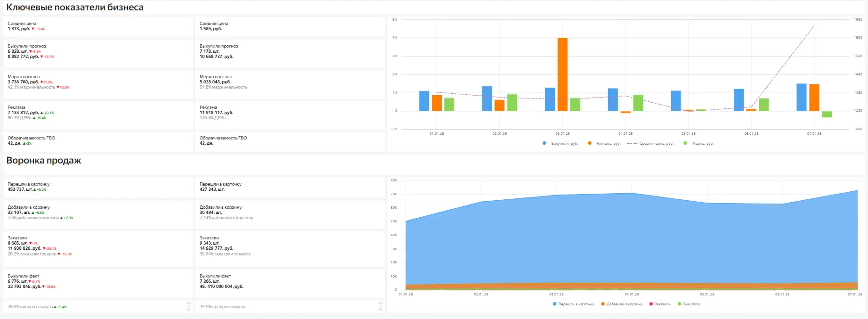Click the 01.01.26 label under the bar chart

[x=437, y=134]
